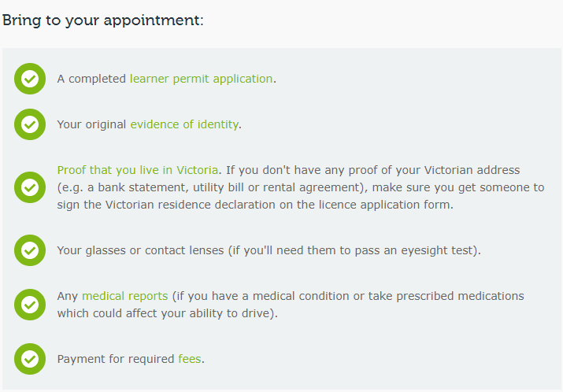The width and height of the screenshot is (563, 392).
Task: Click the Victorian residence declaration sentence
Action: (255, 205)
